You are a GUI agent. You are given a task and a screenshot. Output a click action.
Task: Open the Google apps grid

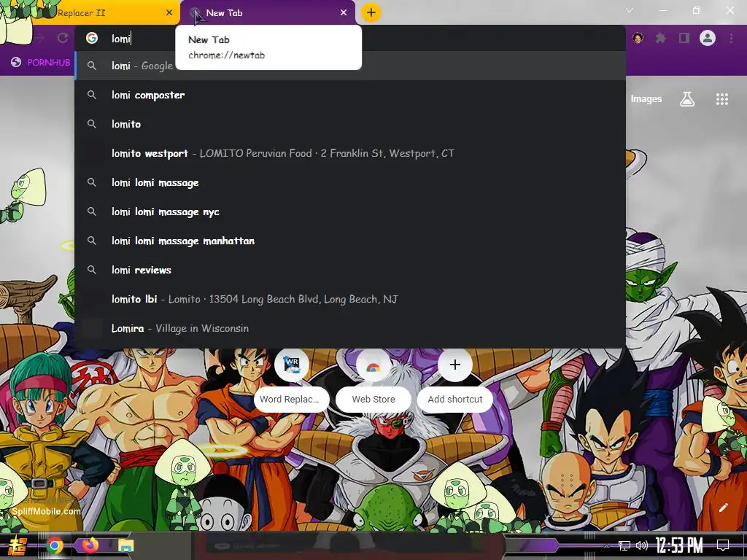tap(721, 99)
